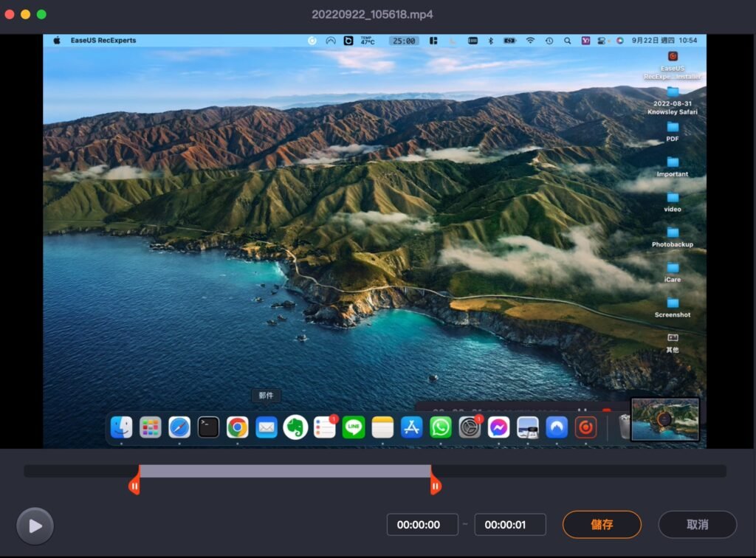This screenshot has height=558, width=756.
Task: Click the battery charging icon
Action: tap(509, 41)
